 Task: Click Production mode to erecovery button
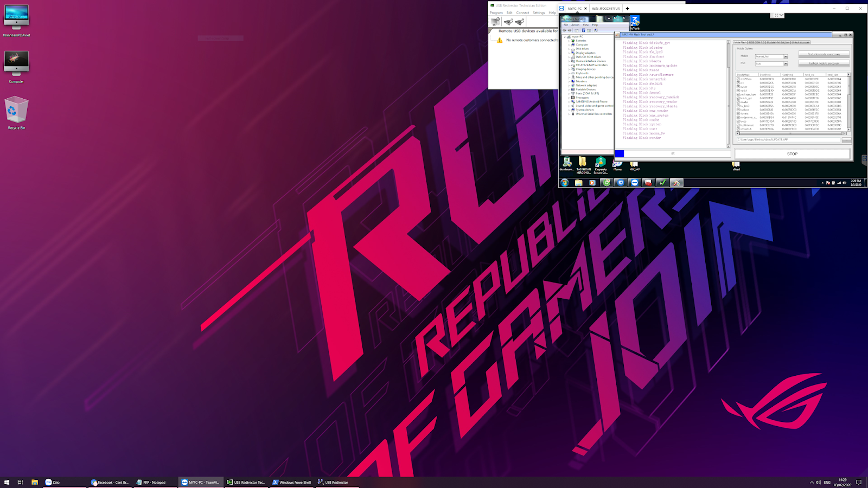pos(824,54)
